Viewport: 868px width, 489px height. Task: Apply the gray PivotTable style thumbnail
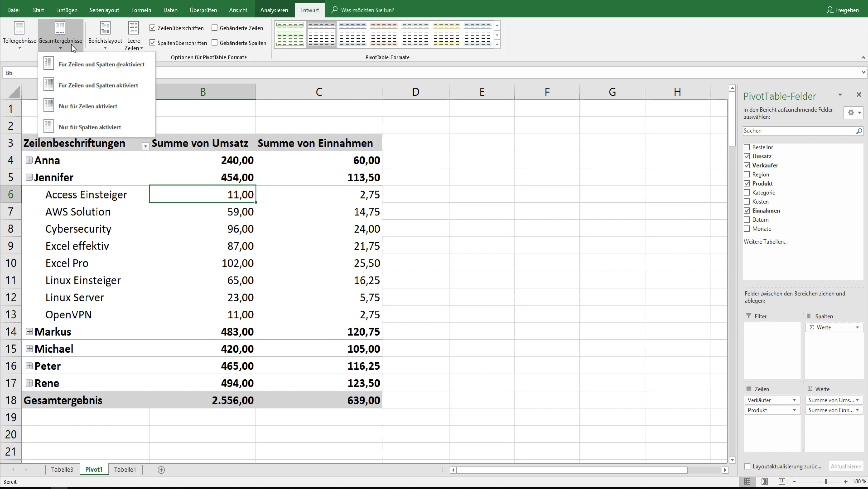[x=321, y=34]
